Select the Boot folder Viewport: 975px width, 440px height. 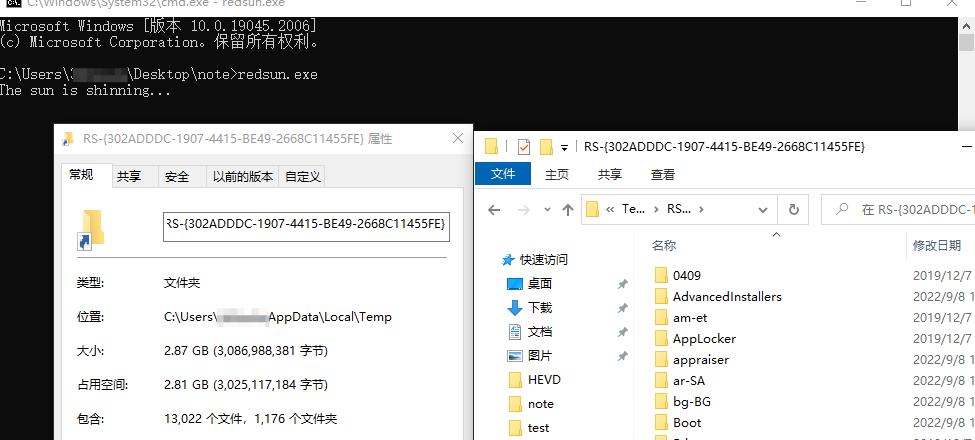pos(686,423)
